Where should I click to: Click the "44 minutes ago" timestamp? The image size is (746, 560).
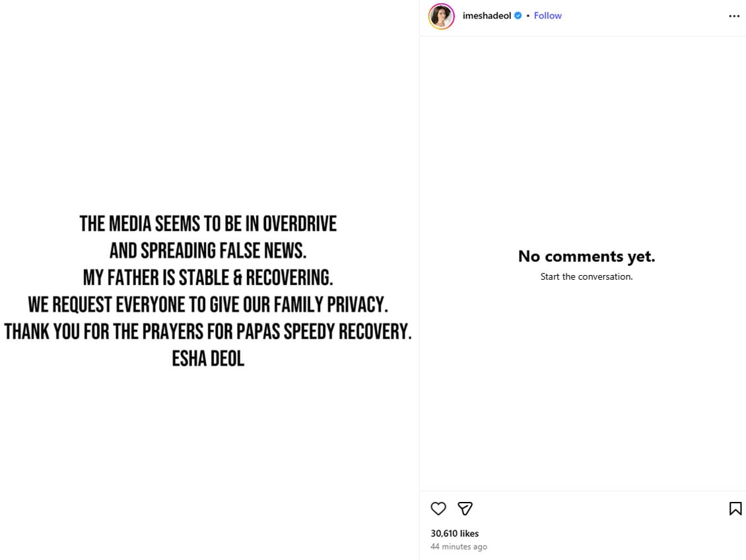click(459, 547)
